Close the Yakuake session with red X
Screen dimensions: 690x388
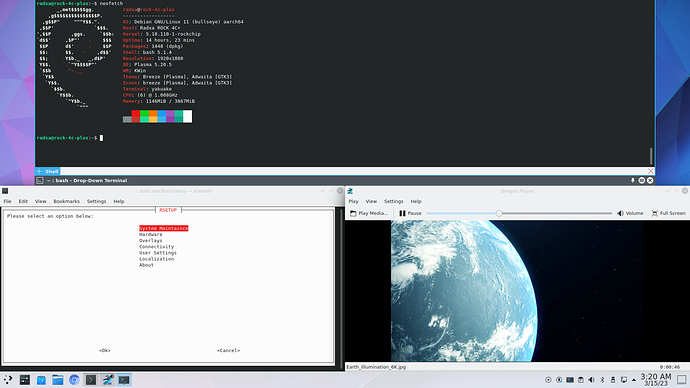651,171
